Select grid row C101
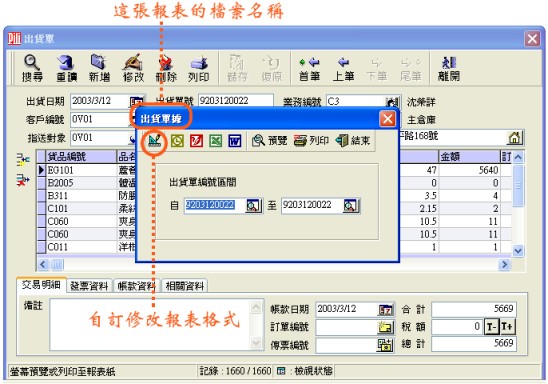 [x=81, y=209]
